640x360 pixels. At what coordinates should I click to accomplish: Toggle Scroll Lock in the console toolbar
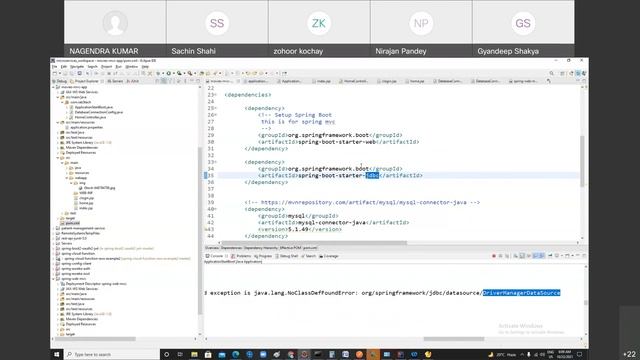pos(522,256)
